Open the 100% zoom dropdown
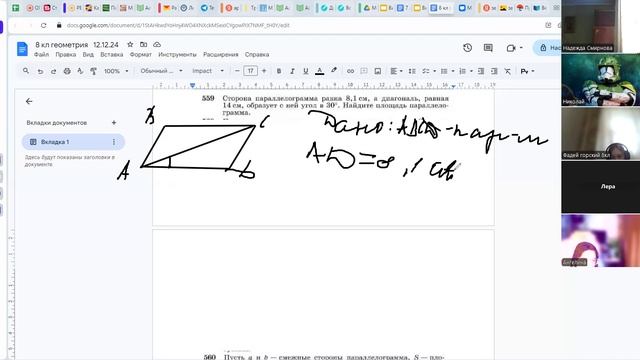The image size is (640, 360). point(116,71)
